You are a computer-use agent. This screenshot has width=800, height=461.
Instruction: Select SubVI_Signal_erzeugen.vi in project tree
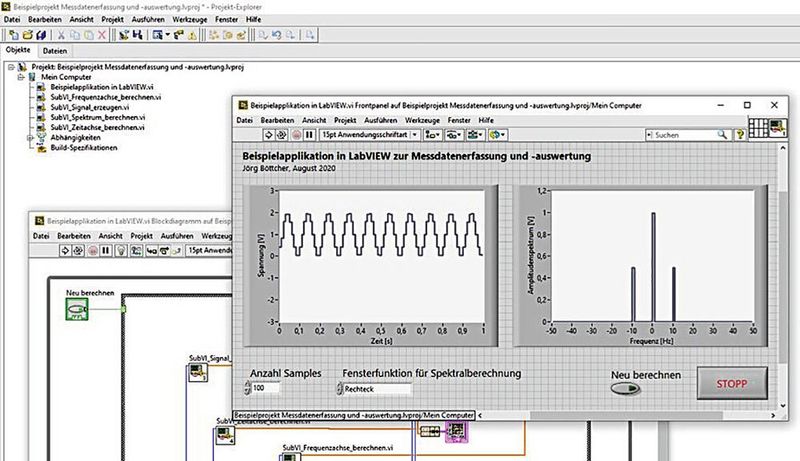click(x=89, y=107)
